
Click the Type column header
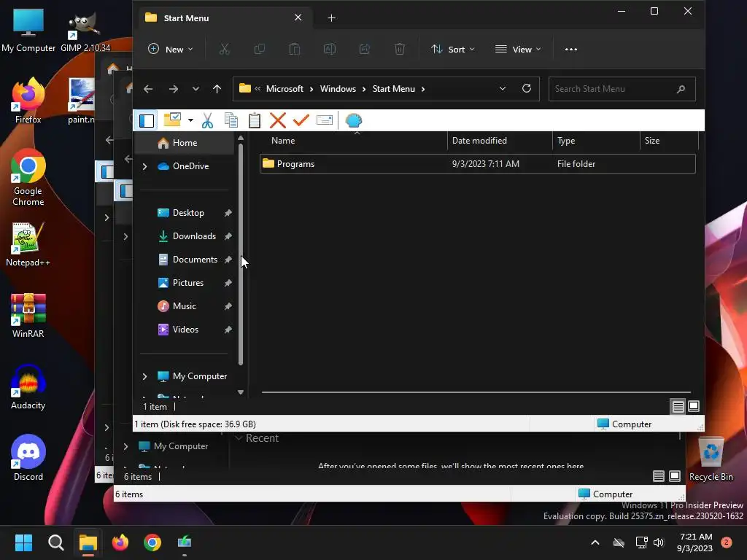click(596, 141)
